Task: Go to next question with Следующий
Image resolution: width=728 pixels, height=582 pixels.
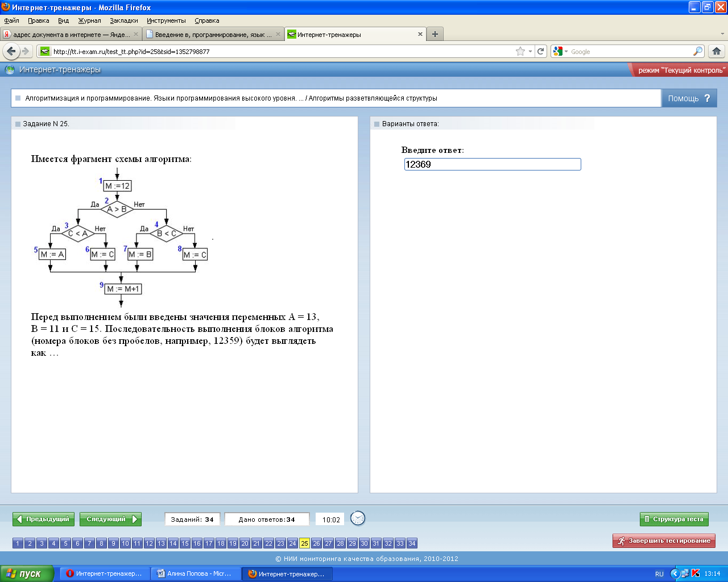Action: click(x=110, y=519)
